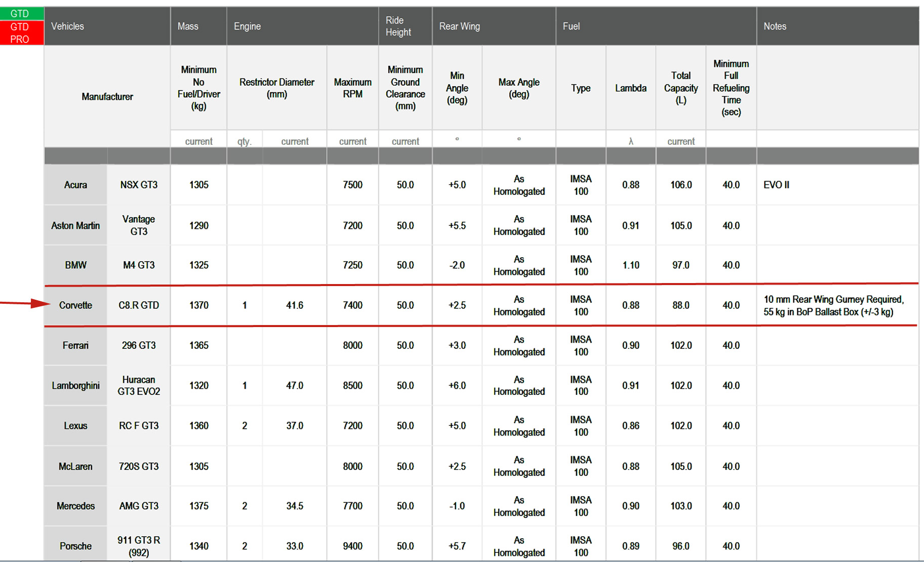Select the red GTD PRO class label
Viewport: 924px width, 562px height.
click(x=20, y=33)
